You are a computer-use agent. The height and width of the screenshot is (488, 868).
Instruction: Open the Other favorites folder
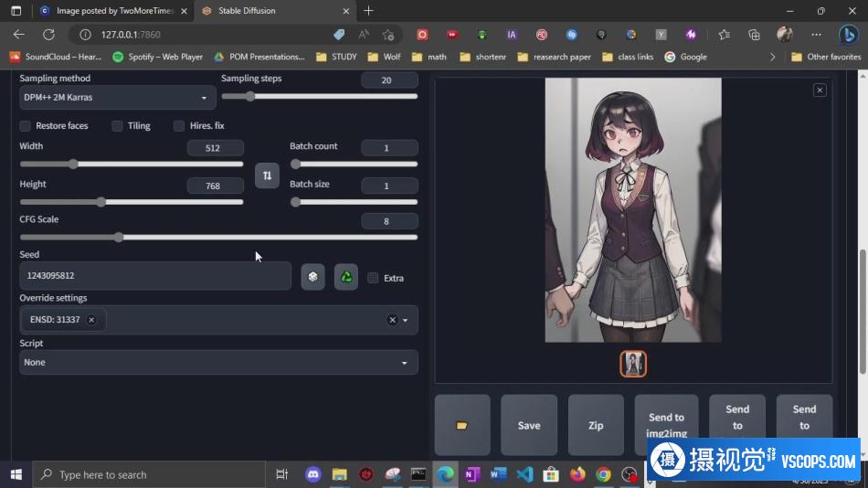click(826, 57)
